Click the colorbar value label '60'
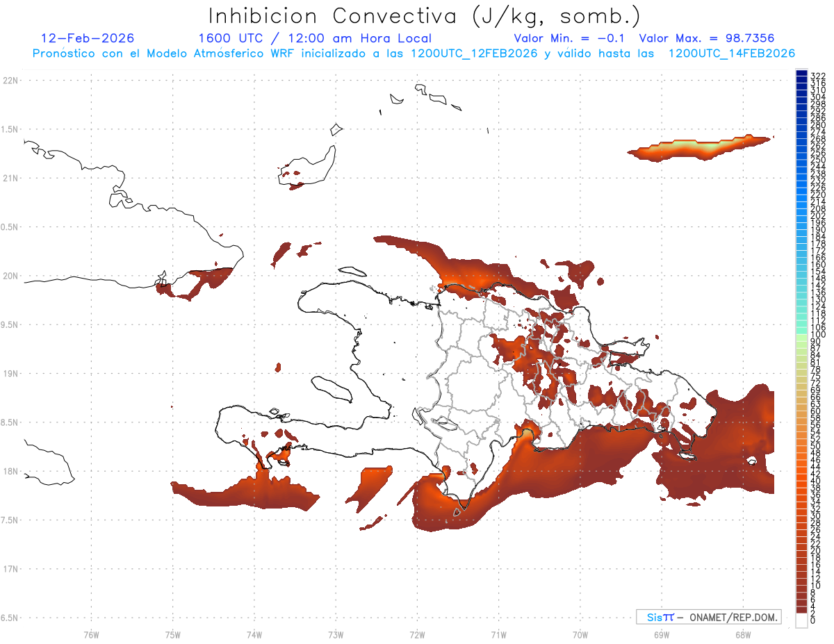The height and width of the screenshot is (644, 834). coord(816,411)
